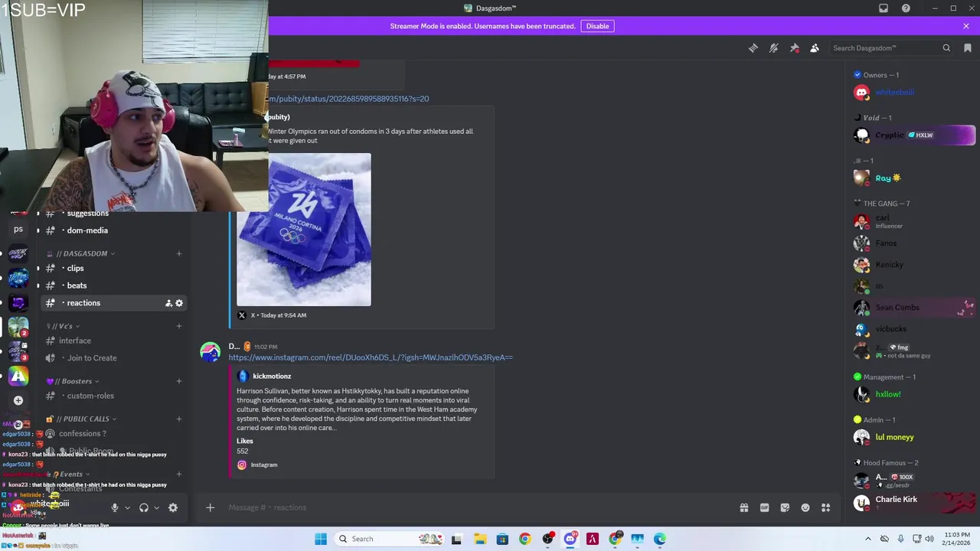Toggle headphones deafen in user panel

pos(143,507)
